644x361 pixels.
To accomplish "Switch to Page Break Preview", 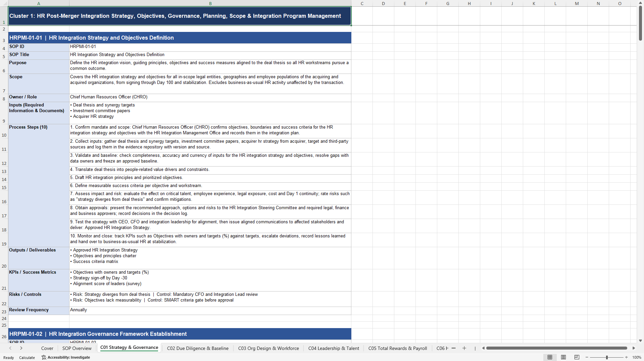I will click(x=577, y=357).
